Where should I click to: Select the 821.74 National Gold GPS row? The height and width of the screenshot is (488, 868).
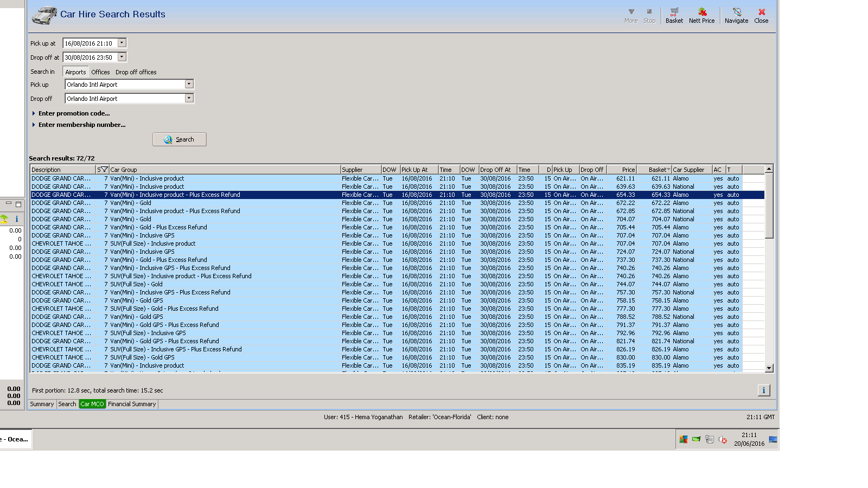pyautogui.click(x=397, y=341)
